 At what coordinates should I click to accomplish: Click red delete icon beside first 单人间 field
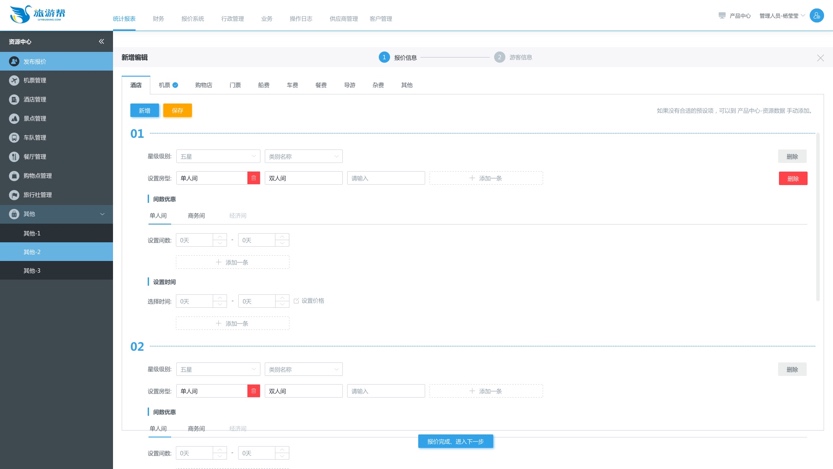click(254, 178)
